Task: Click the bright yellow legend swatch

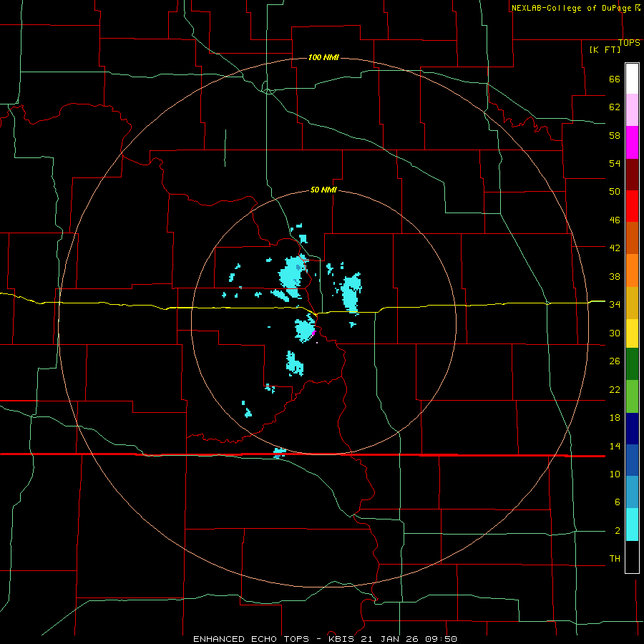Action: (x=632, y=333)
